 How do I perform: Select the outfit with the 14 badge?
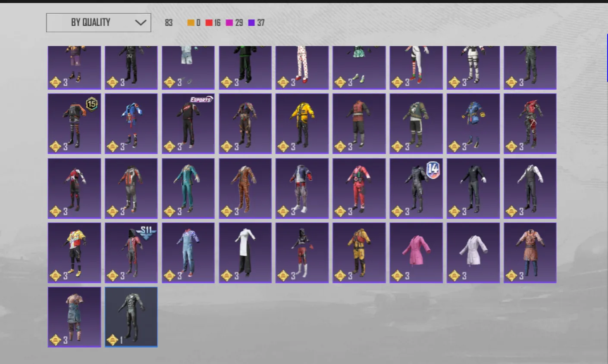[416, 188]
